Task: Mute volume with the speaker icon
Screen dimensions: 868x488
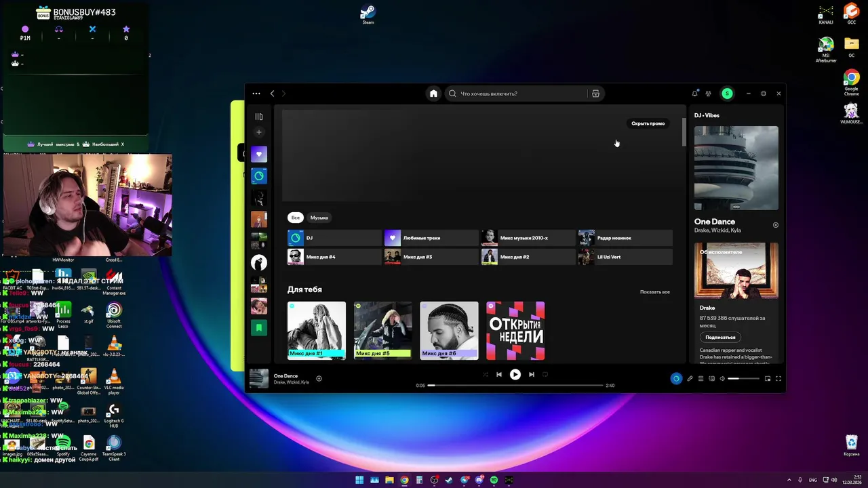Action: pos(722,379)
